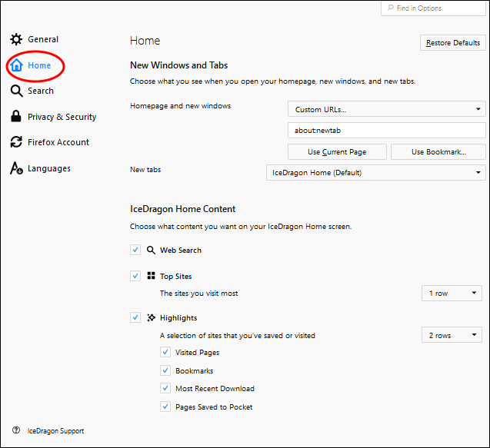Image resolution: width=490 pixels, height=448 pixels.
Task: Open the General settings category
Action: (x=43, y=39)
